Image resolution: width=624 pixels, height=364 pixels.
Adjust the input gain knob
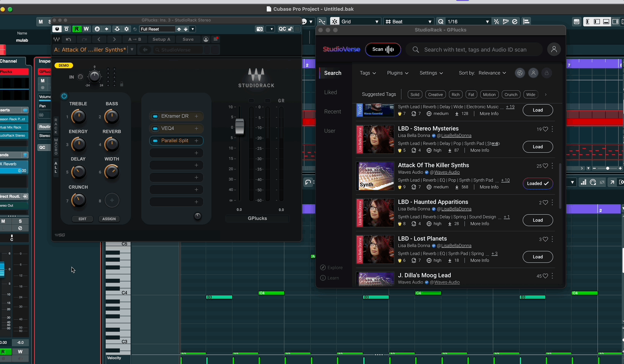[94, 76]
